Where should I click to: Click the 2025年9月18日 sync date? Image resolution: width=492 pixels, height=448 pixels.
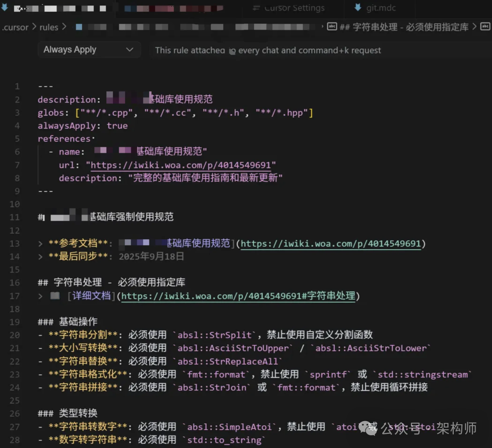152,257
